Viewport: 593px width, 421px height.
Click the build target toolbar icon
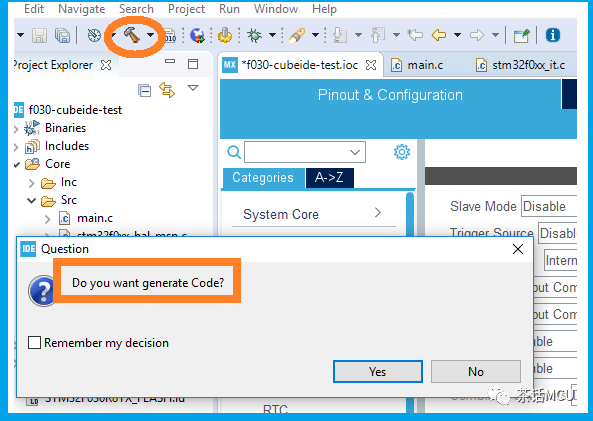(x=94, y=36)
